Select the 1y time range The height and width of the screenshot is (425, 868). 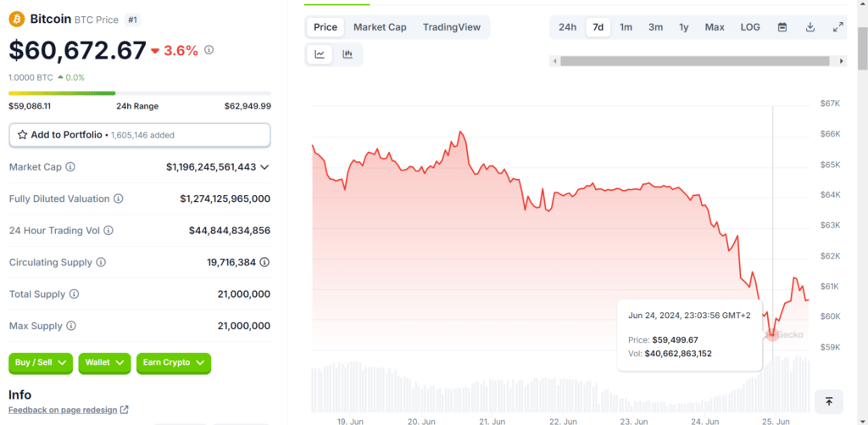683,27
